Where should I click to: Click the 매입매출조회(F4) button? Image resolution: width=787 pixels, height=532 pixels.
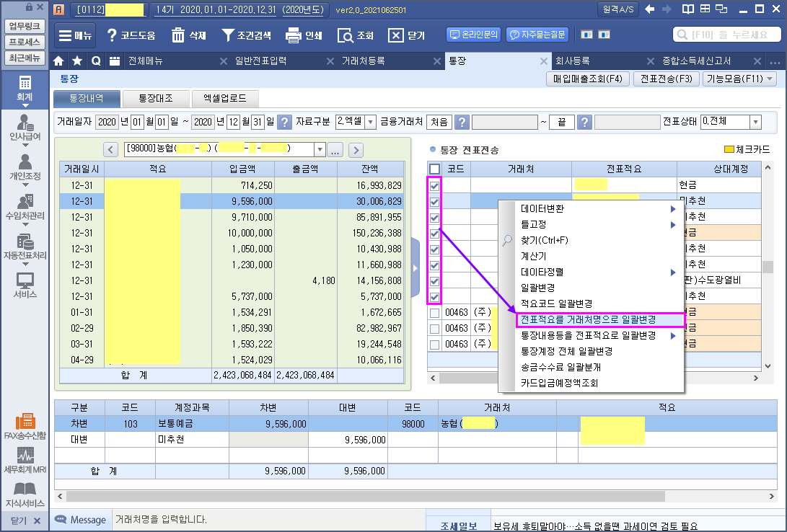[x=589, y=79]
